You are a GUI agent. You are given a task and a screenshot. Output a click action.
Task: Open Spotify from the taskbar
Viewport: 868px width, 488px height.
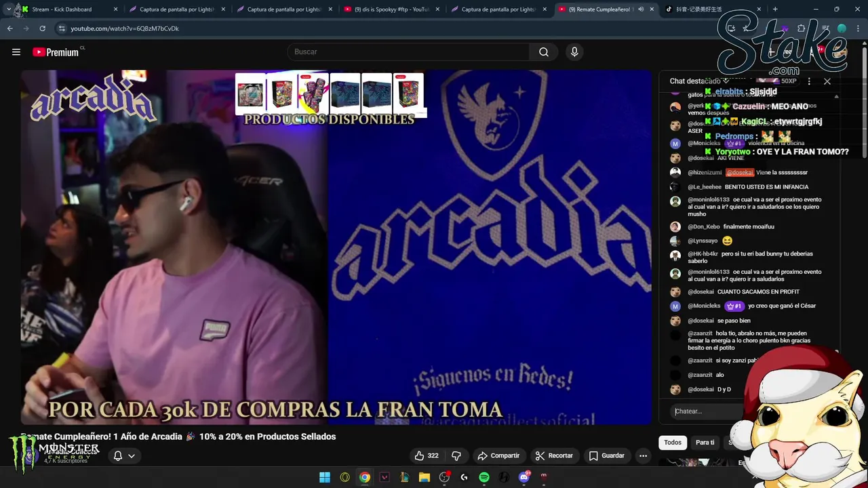484,477
